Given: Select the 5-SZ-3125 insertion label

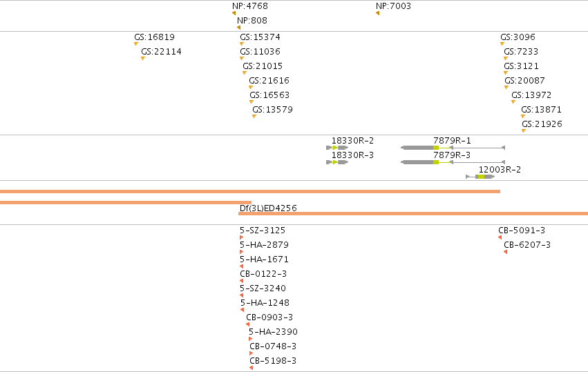Looking at the screenshot, I should 263,231.
